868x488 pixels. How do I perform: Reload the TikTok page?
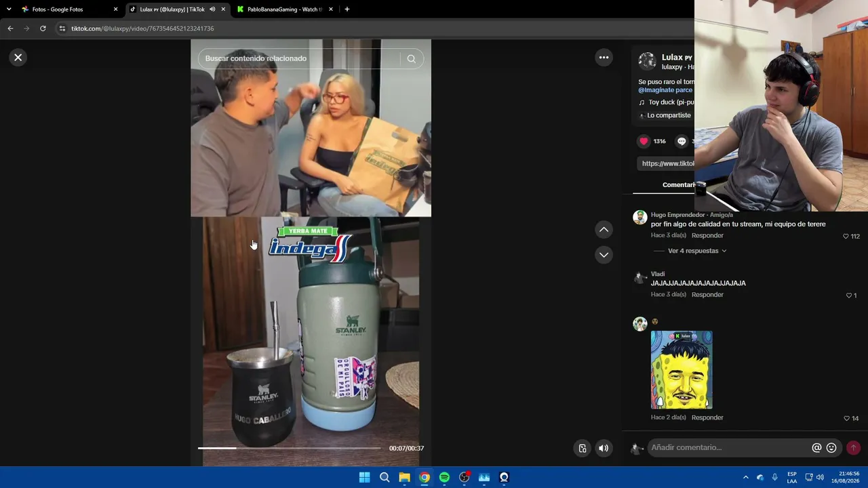pos(43,28)
